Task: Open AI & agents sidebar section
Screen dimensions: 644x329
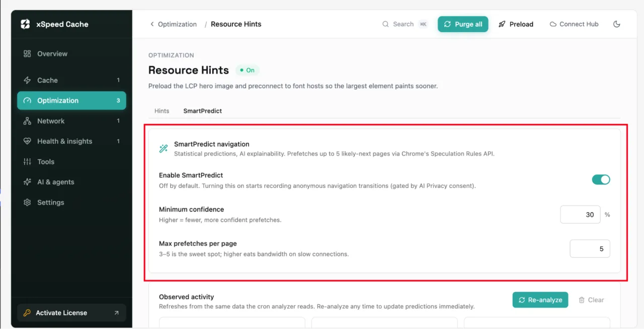Action: click(x=71, y=182)
